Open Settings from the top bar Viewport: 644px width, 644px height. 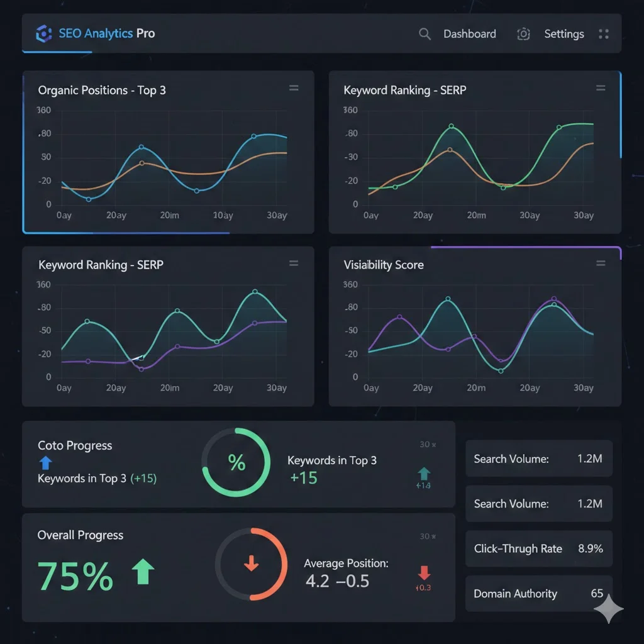(563, 34)
